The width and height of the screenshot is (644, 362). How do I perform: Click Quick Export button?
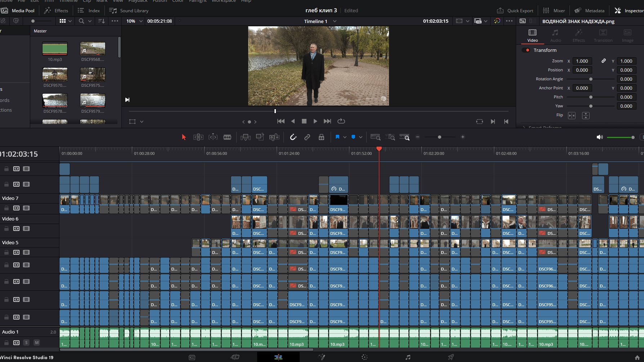click(x=515, y=10)
